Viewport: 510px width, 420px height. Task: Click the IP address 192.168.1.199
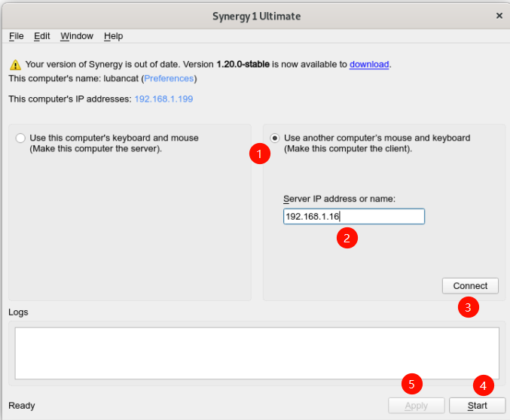[x=163, y=99]
